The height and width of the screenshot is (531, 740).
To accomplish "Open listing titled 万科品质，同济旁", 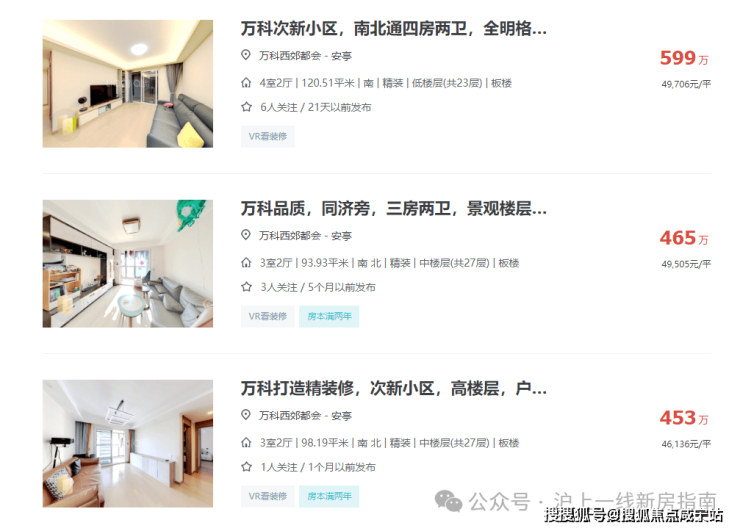I will pyautogui.click(x=394, y=209).
